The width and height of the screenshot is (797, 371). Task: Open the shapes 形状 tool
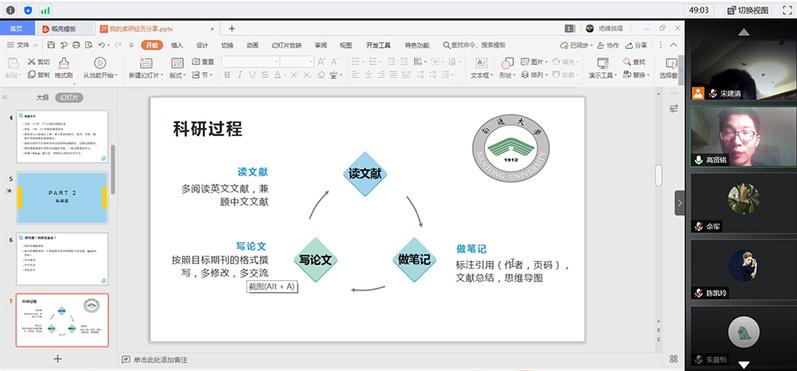pos(507,63)
